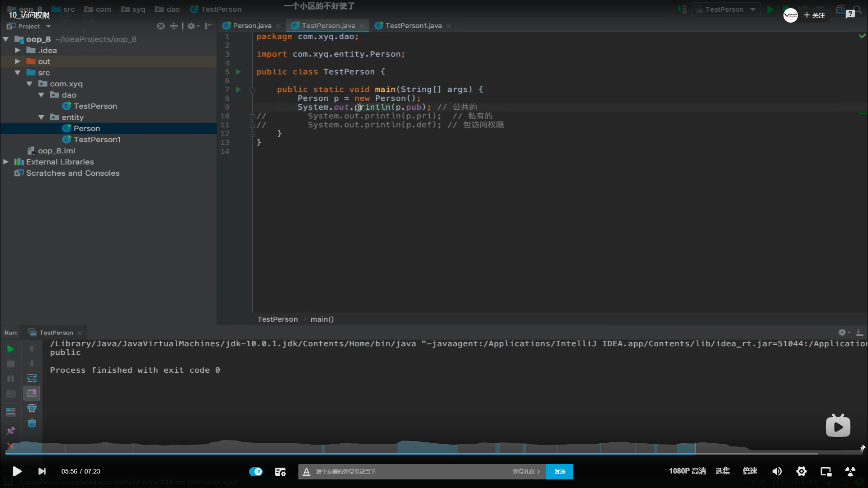The height and width of the screenshot is (488, 868).
Task: Switch to the TestPerson1.java tab
Action: [413, 26]
